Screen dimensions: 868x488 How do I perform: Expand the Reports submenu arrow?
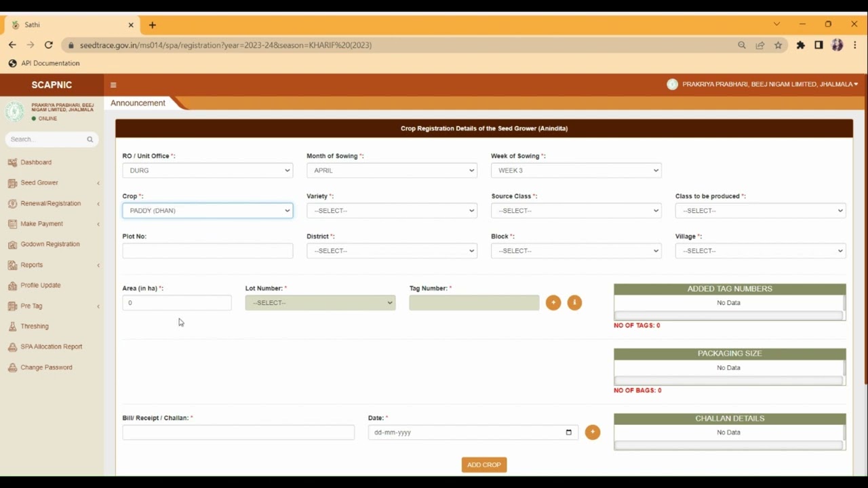(98, 265)
